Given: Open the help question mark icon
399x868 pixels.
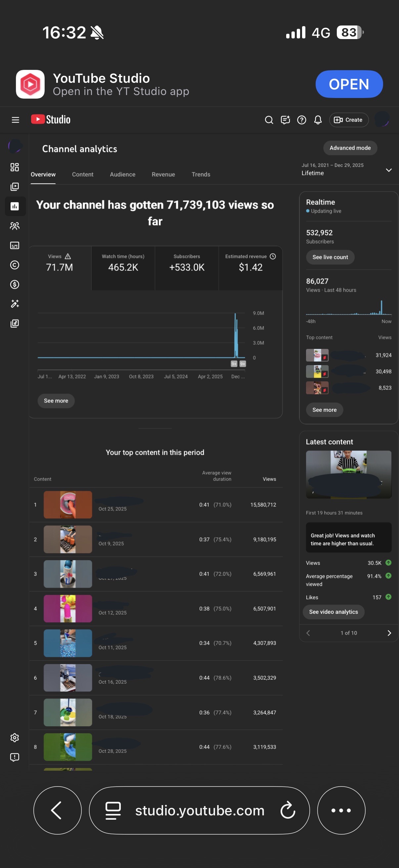Looking at the screenshot, I should click(301, 120).
